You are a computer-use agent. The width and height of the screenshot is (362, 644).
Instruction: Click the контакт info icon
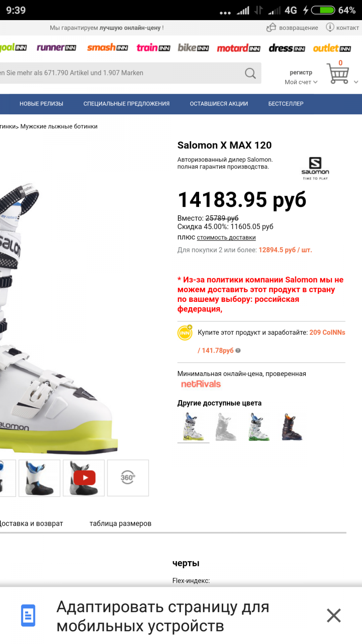click(330, 27)
